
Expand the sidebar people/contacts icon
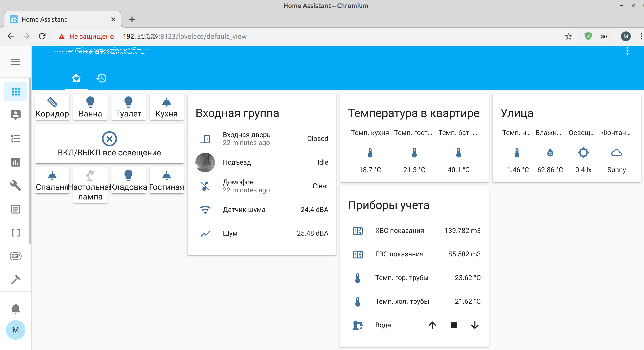pos(15,115)
